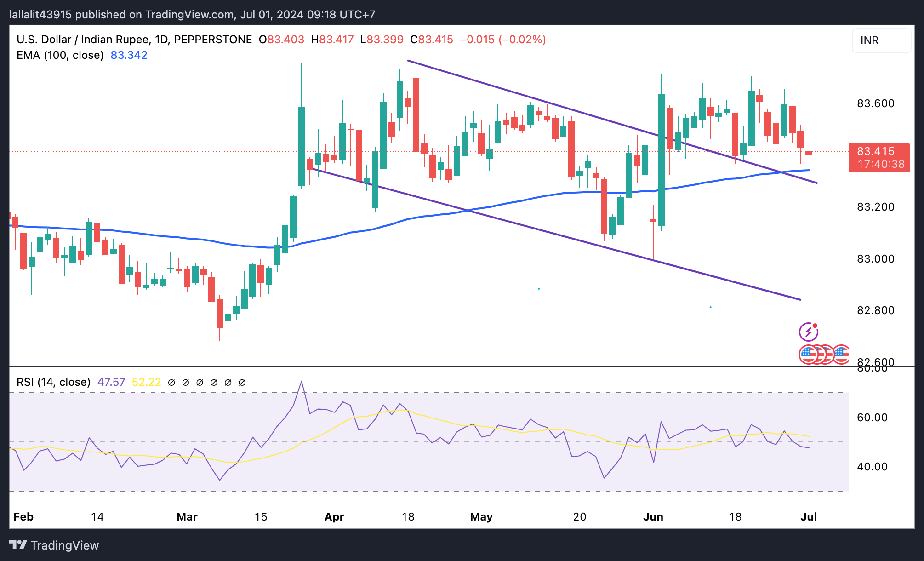Click the Jun label on time axis
The height and width of the screenshot is (561, 924).
coord(653,517)
